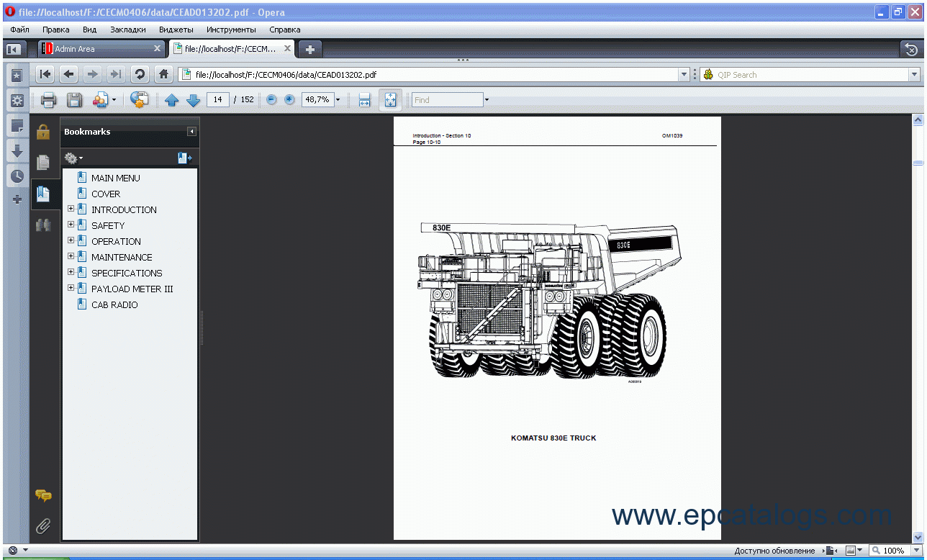Print the PDF with the printer icon

(x=49, y=100)
